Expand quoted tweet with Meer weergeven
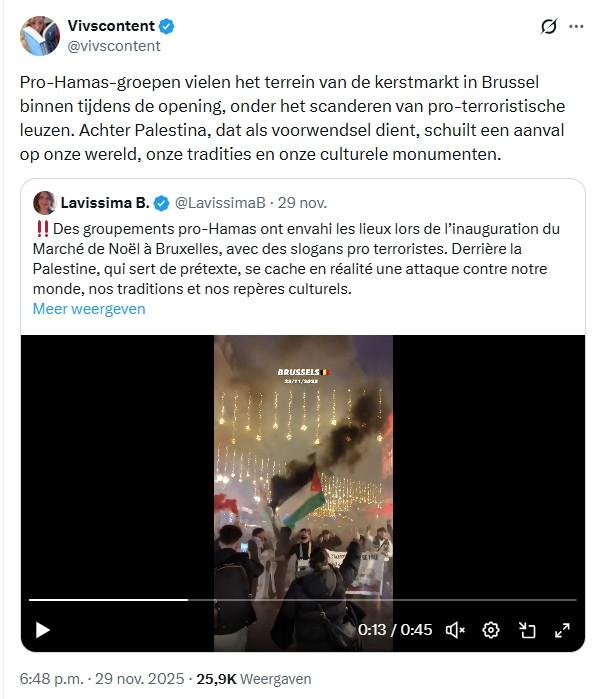Screen dimensions: 601x699 click(x=89, y=308)
